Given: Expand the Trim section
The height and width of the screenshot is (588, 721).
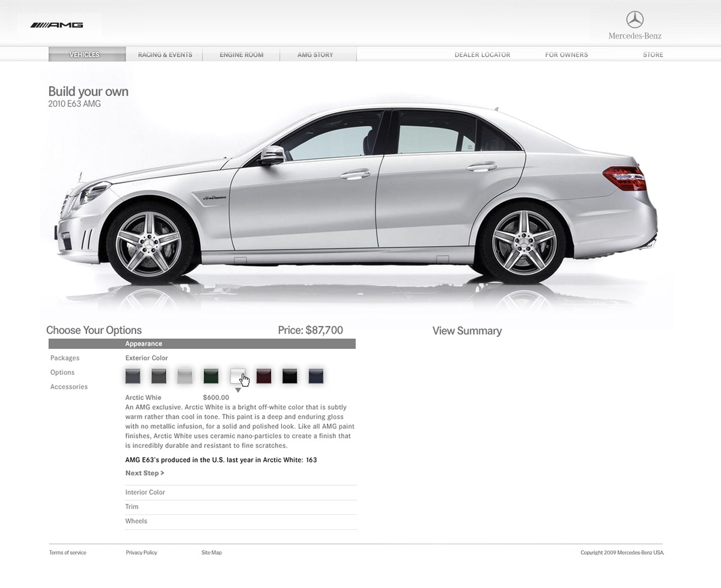Looking at the screenshot, I should [x=241, y=507].
